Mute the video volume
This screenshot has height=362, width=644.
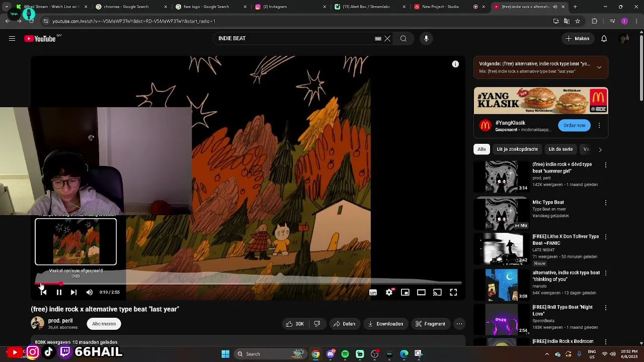[x=89, y=292]
